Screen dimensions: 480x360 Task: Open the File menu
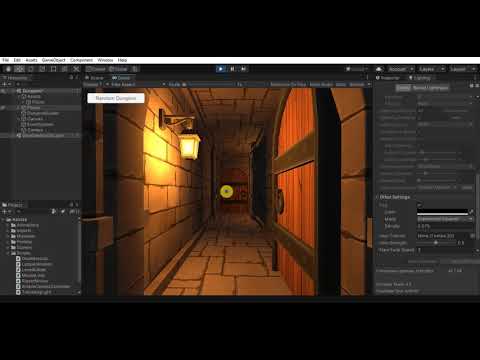[x=6, y=60]
